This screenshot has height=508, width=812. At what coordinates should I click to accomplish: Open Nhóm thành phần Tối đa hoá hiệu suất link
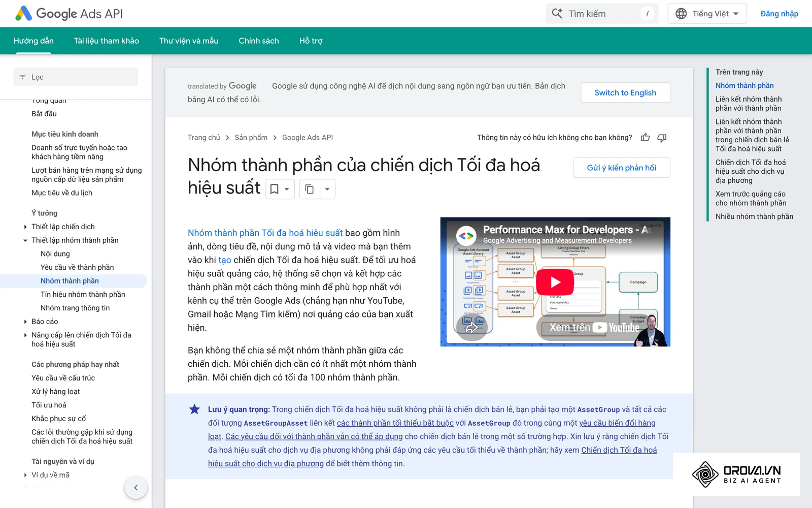265,233
